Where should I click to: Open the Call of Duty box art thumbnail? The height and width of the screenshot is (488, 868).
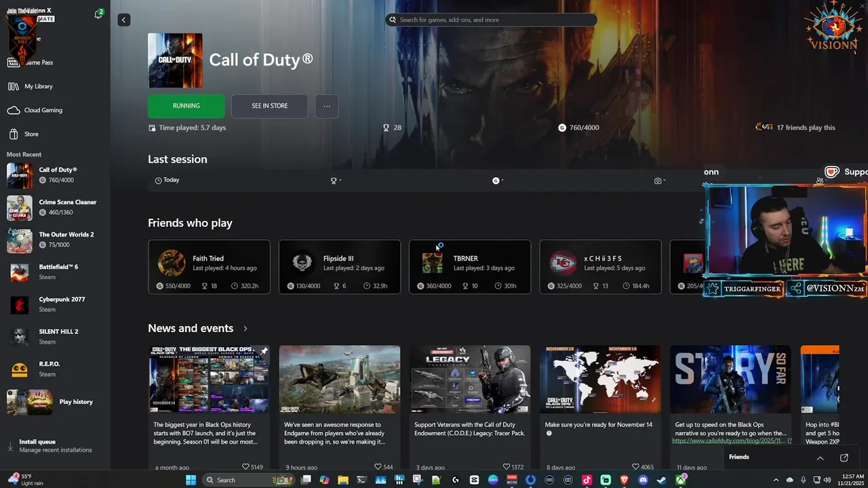tap(175, 60)
